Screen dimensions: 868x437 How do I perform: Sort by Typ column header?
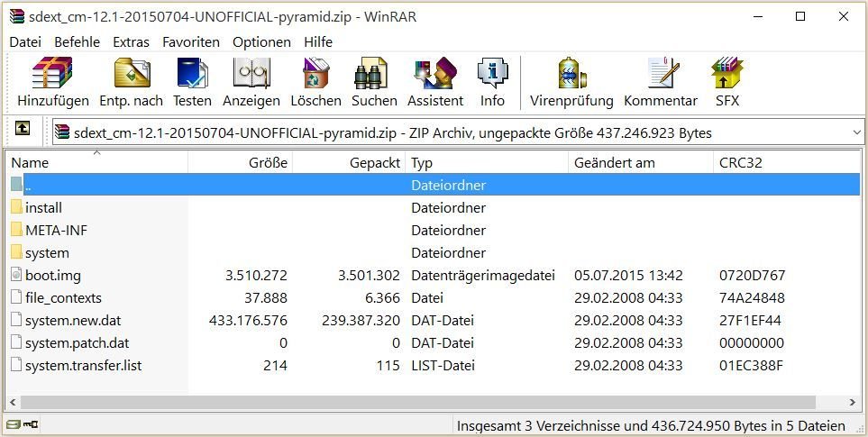[x=487, y=162]
